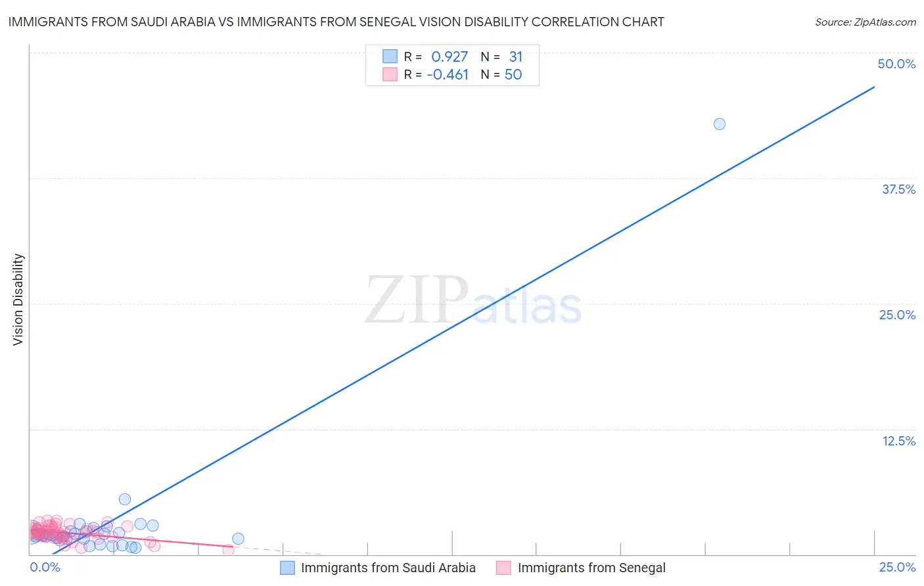Click the 12.5% y-axis label
The image size is (924, 586).
pos(898,441)
